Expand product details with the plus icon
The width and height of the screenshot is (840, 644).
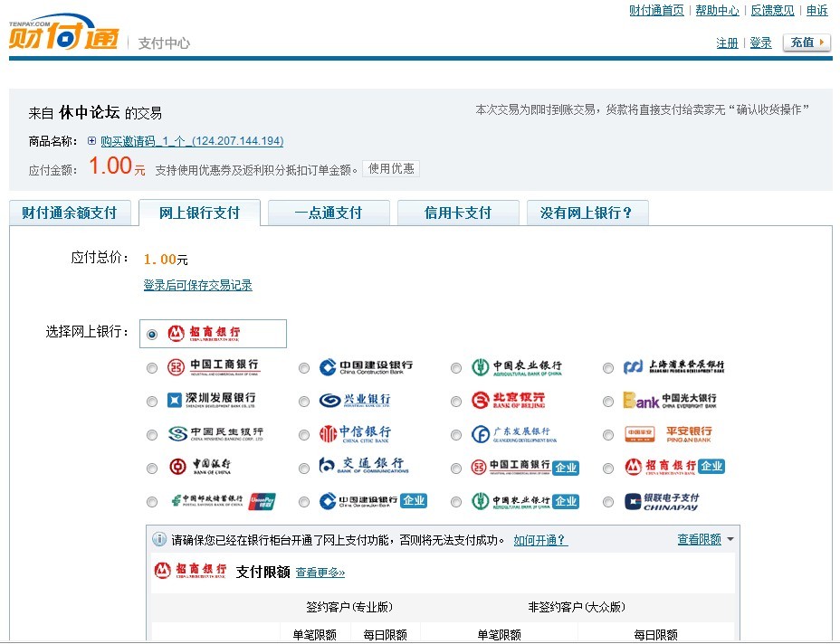click(91, 141)
